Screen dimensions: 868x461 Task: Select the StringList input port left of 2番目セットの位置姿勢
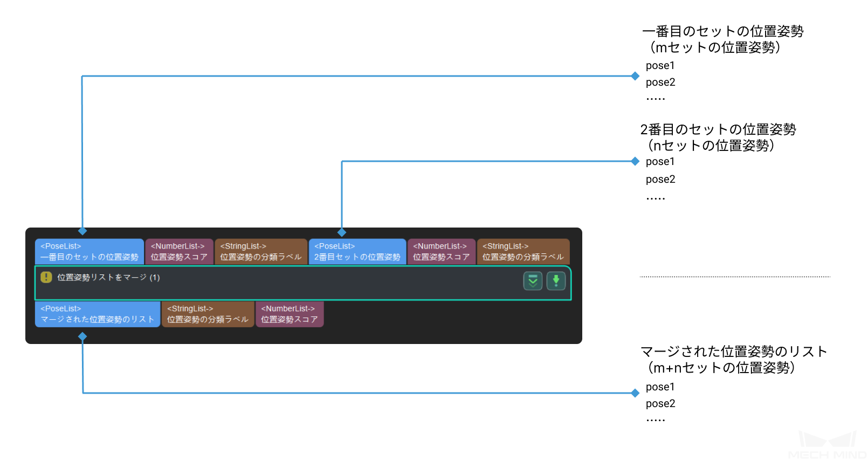[x=261, y=252]
